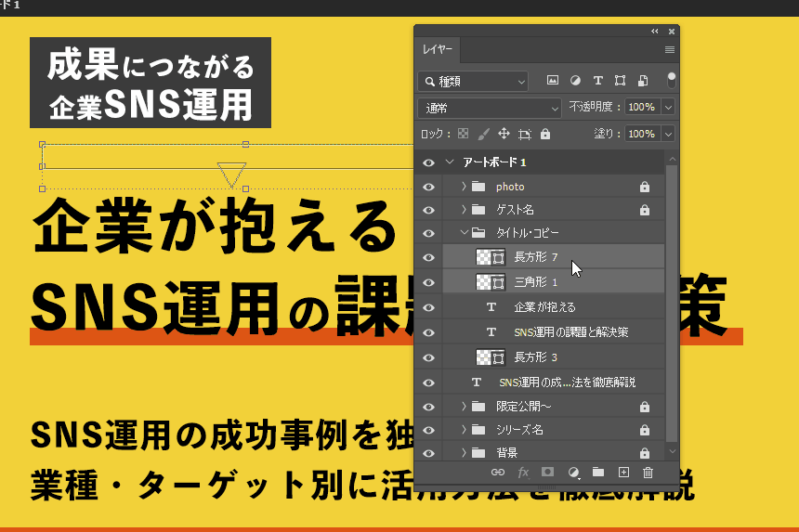Select the 長方形 7 layer
The image size is (799, 532).
(x=554, y=257)
